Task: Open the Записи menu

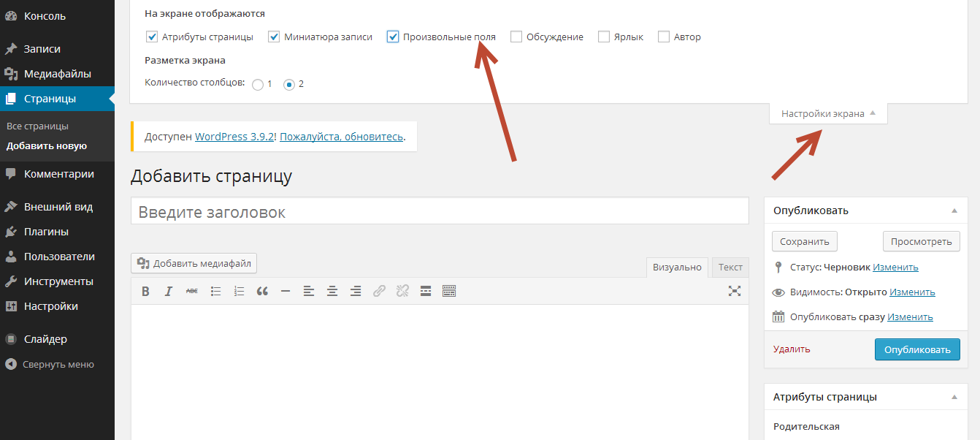Action: pyautogui.click(x=57, y=49)
